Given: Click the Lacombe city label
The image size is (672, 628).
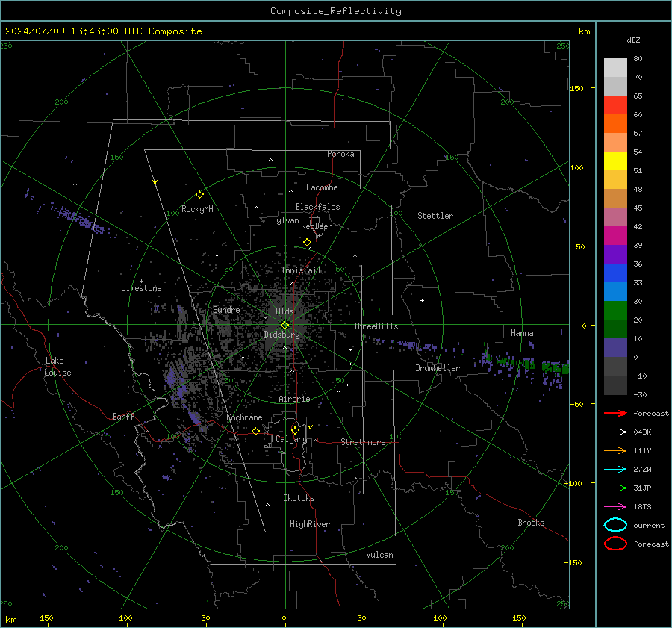Looking at the screenshot, I should (x=322, y=187).
